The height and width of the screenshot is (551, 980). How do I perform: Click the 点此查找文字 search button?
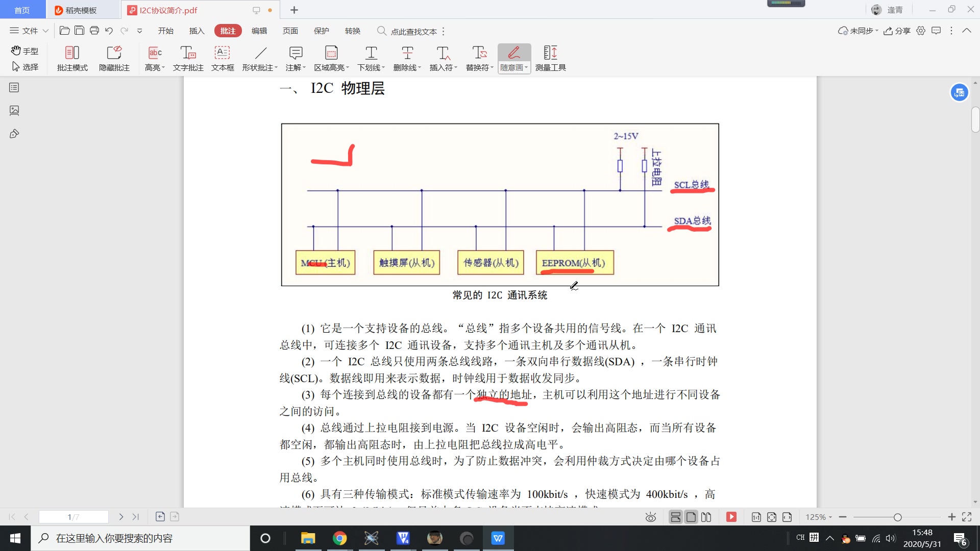pos(413,31)
